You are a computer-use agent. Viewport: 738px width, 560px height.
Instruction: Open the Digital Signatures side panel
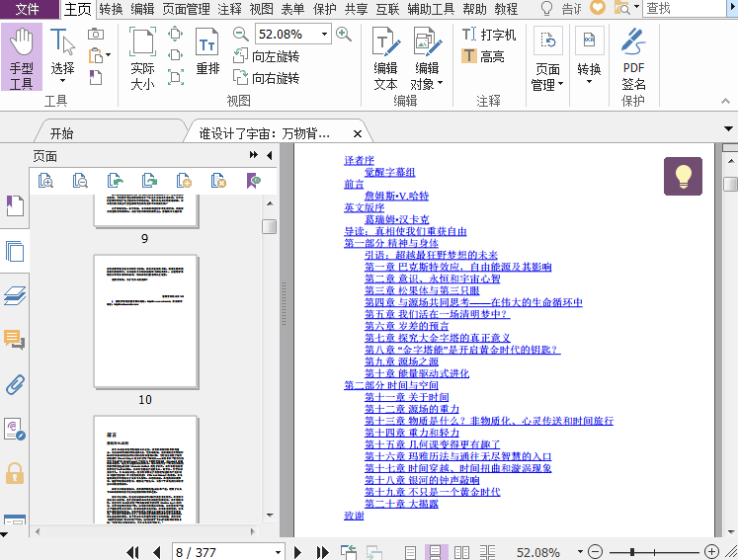[15, 429]
